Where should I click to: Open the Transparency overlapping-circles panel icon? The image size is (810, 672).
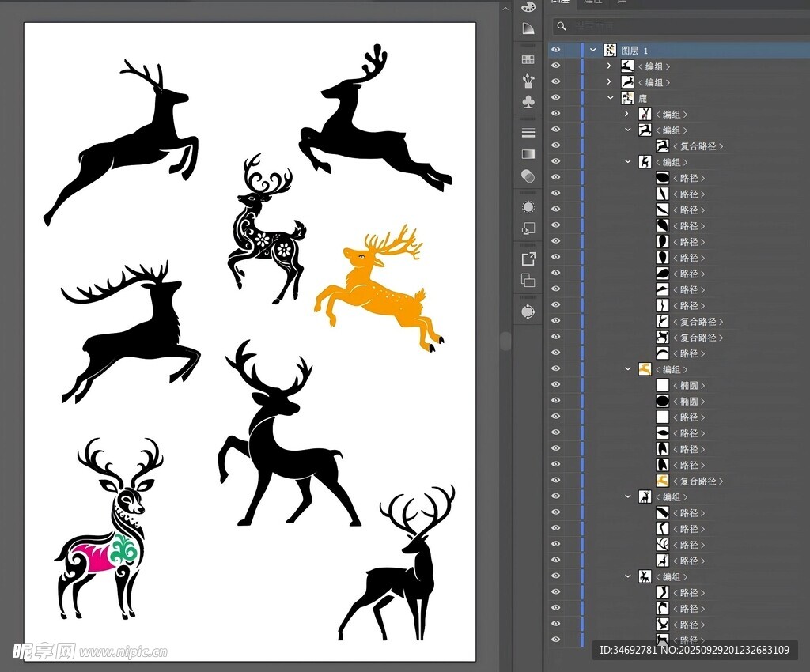click(528, 176)
